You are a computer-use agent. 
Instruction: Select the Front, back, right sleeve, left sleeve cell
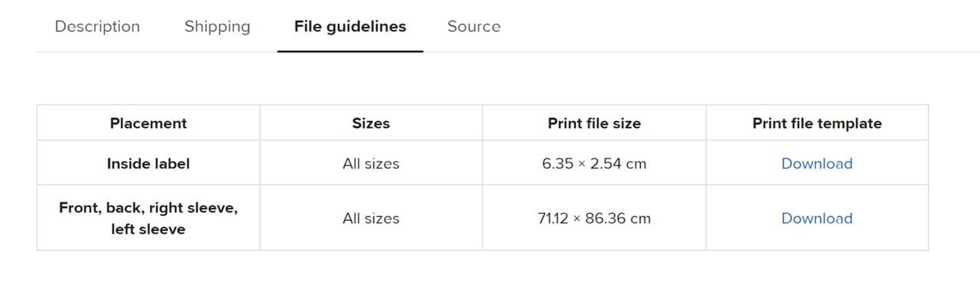click(x=149, y=218)
